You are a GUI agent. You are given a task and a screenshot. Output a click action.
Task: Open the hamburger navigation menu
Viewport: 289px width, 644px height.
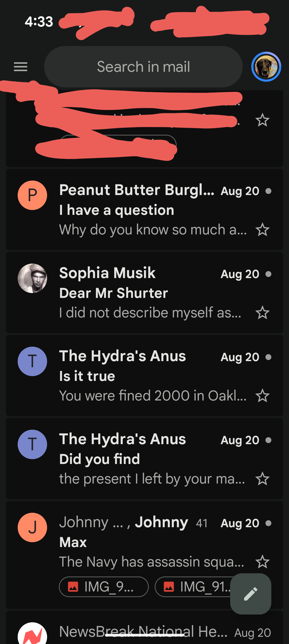pos(21,67)
